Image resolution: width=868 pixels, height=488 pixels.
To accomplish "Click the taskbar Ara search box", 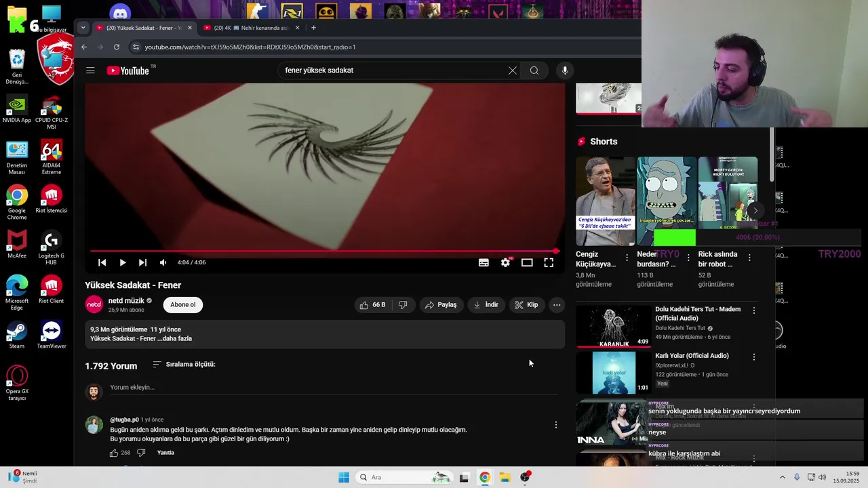I will pos(406,477).
